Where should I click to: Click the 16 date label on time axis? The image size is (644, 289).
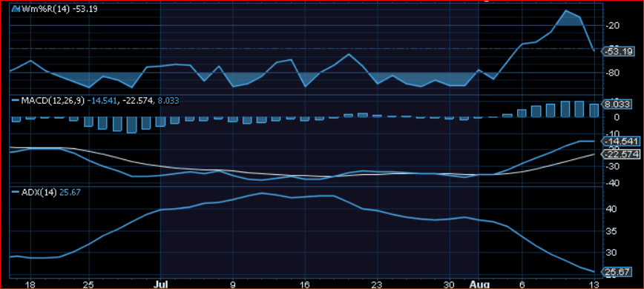(x=304, y=284)
